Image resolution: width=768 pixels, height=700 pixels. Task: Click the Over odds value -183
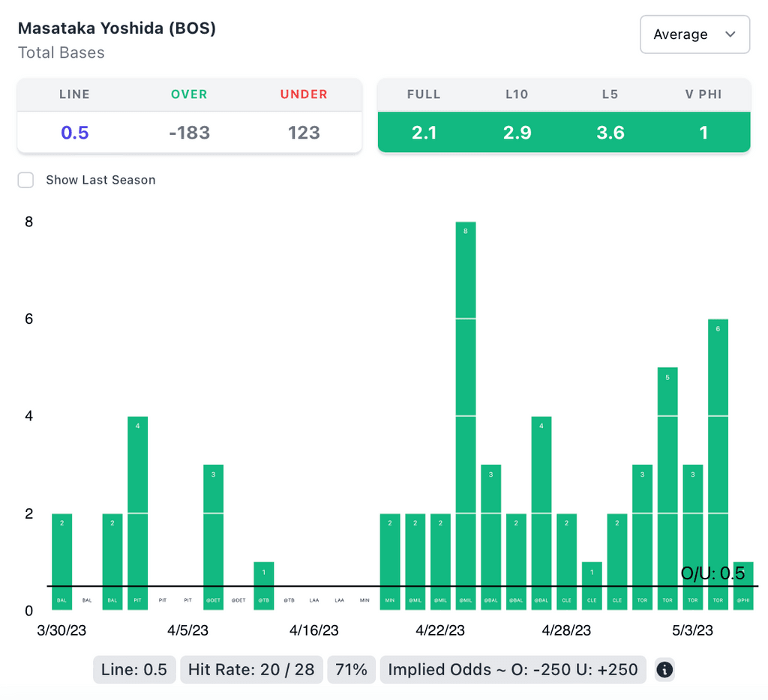(x=189, y=133)
